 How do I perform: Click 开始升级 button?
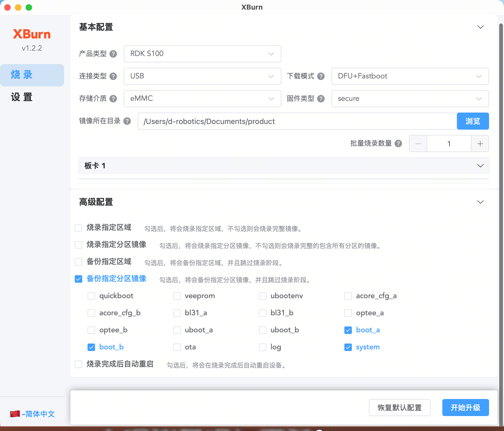(x=466, y=408)
